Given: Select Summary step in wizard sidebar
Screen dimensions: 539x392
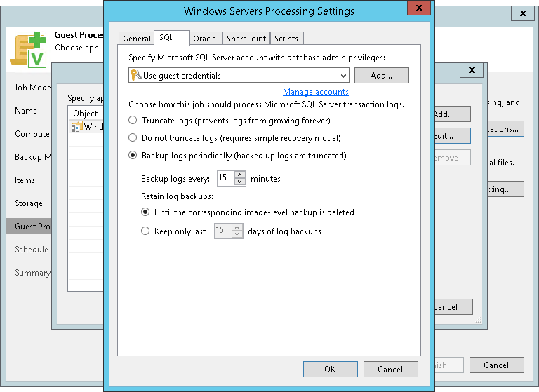Looking at the screenshot, I should (x=33, y=273).
